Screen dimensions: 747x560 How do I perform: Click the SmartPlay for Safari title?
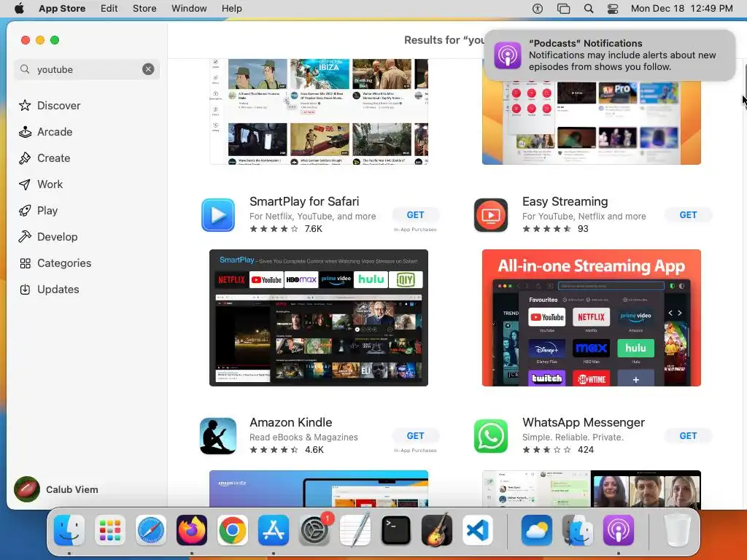coord(304,201)
